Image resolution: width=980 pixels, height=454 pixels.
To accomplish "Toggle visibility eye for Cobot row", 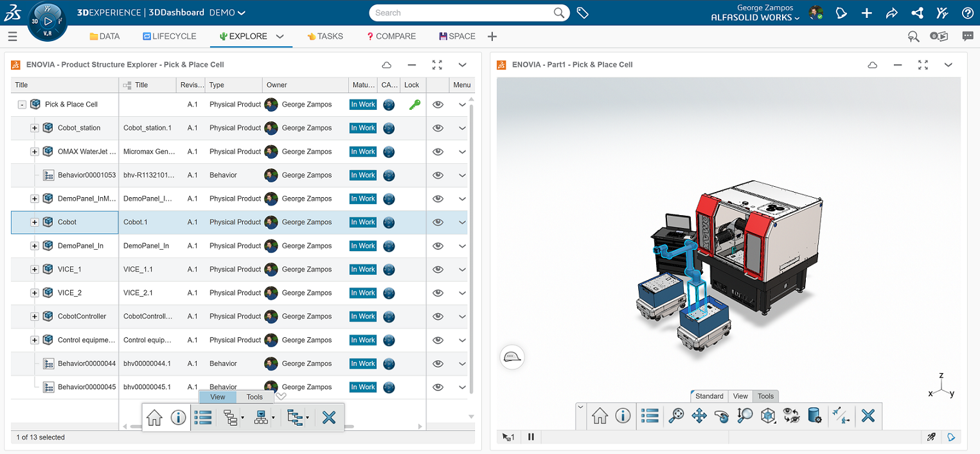I will coord(438,222).
